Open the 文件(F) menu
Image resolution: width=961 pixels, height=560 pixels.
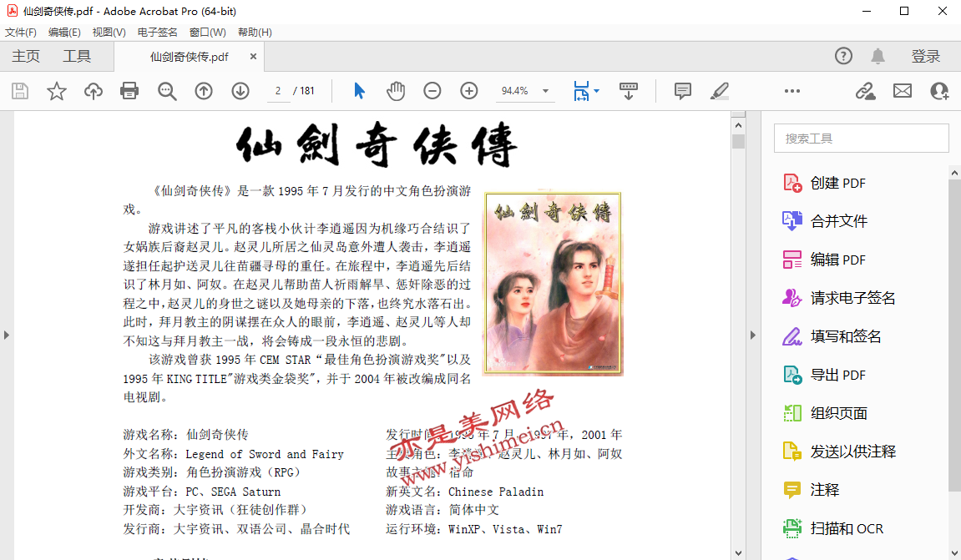point(21,33)
